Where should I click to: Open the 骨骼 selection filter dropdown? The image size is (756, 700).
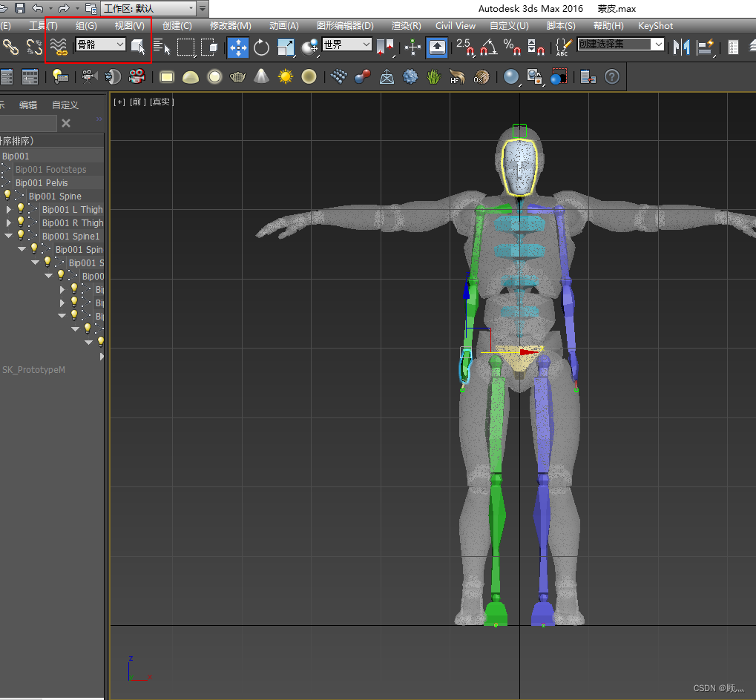pyautogui.click(x=100, y=45)
